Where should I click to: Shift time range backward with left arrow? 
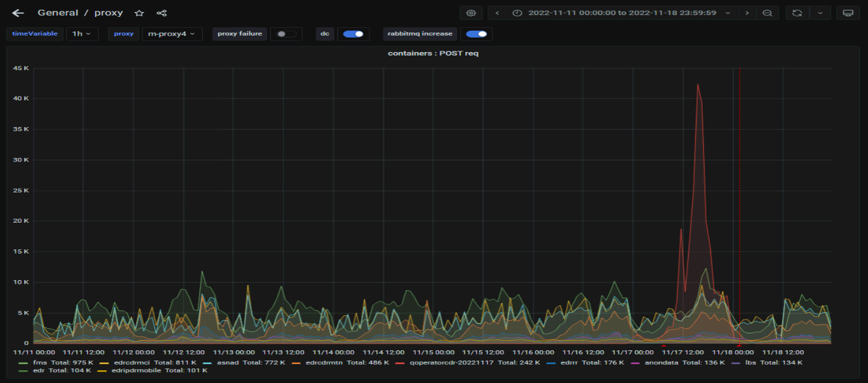497,13
